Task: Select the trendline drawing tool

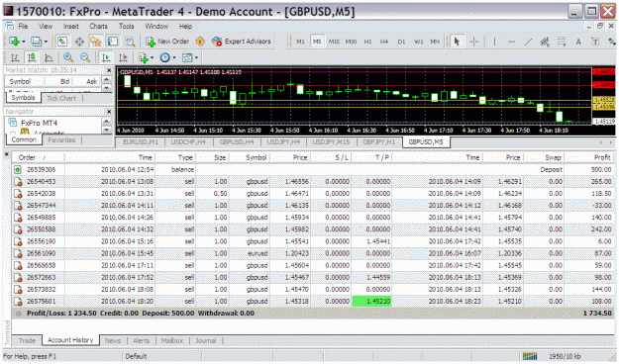Action: click(x=528, y=42)
